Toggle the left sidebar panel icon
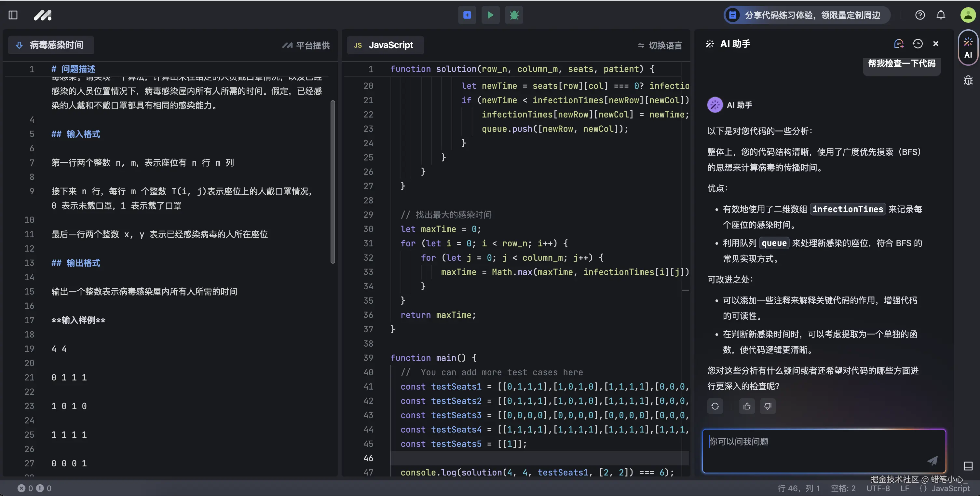The image size is (980, 496). click(13, 15)
